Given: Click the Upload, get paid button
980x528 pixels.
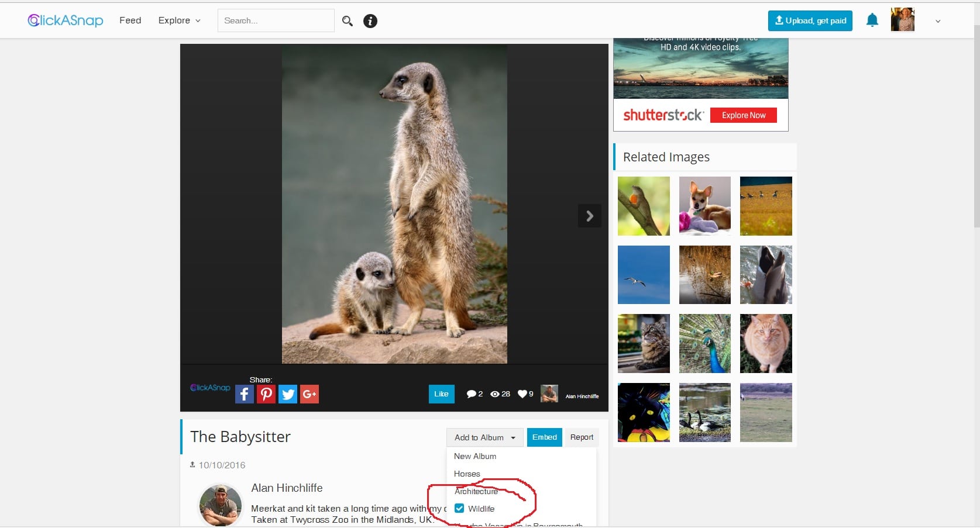Looking at the screenshot, I should coord(810,20).
